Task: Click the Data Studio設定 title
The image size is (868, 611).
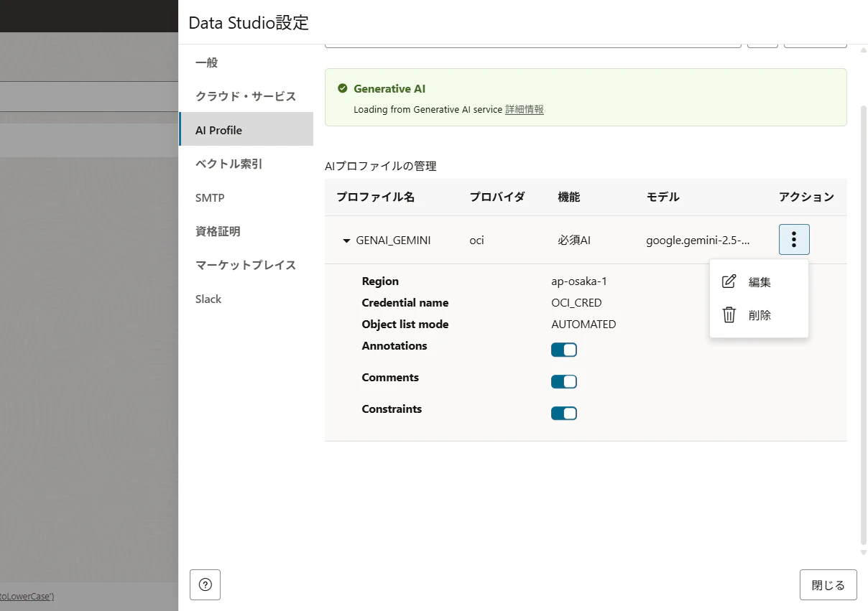Action: tap(249, 22)
